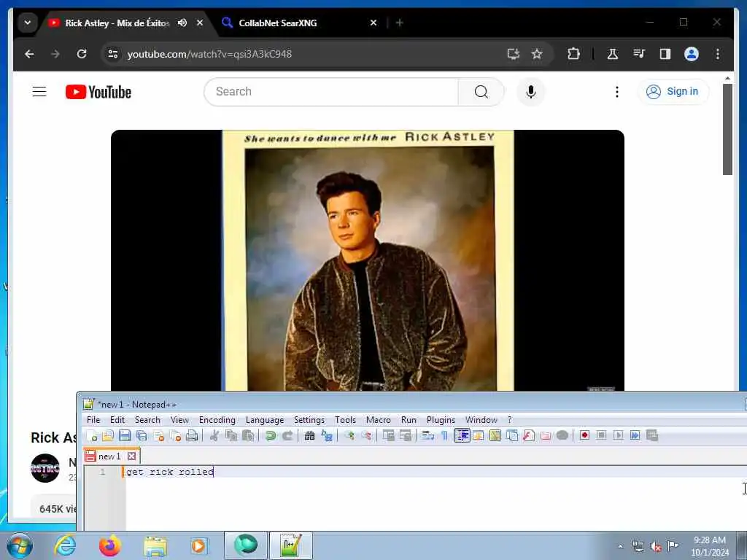Click the YouTube page vertical scrollbar
This screenshot has height=560, width=747.
(727, 128)
